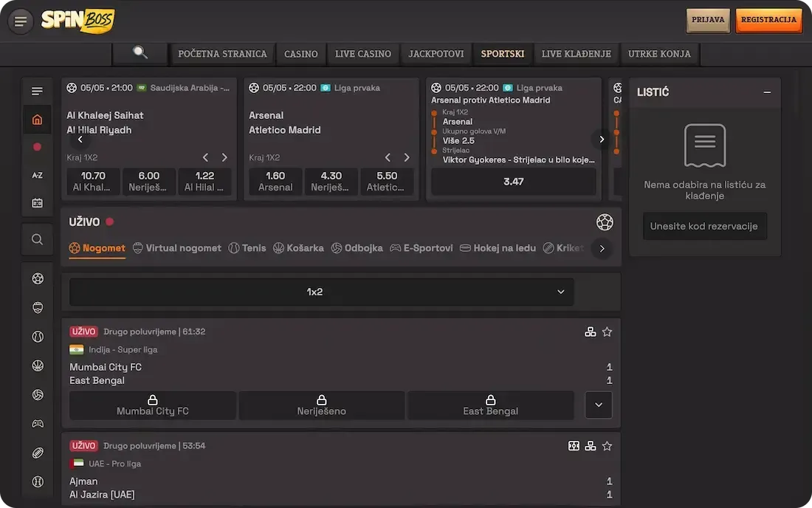Expand more markets for Mumbai City FC match
Viewport: 812px width, 508px height.
pyautogui.click(x=599, y=405)
